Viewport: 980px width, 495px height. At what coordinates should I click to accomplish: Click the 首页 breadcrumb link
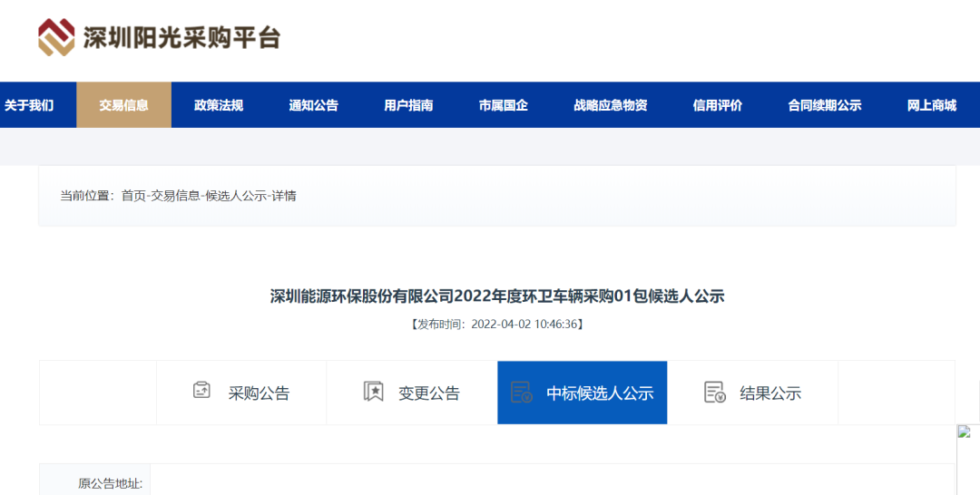[x=133, y=196]
